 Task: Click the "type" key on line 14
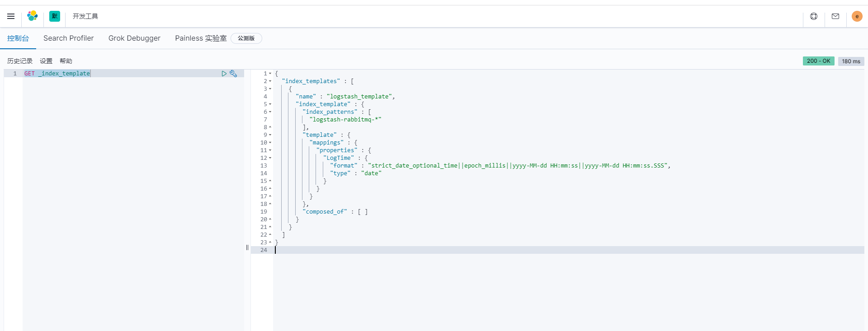[x=340, y=173]
